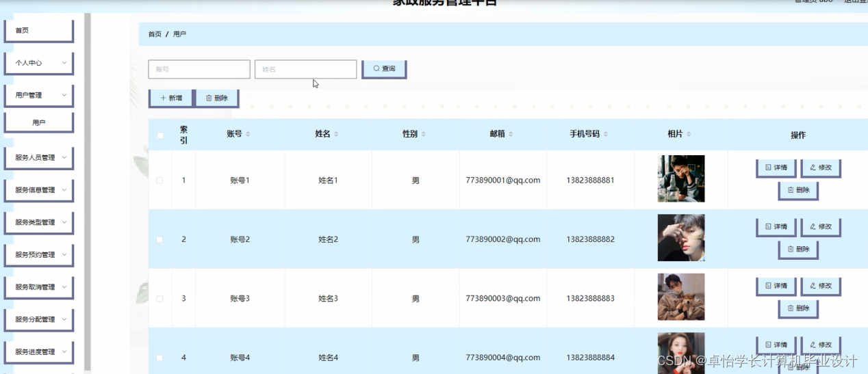
Task: Select phone number 13823888883
Action: (x=591, y=299)
